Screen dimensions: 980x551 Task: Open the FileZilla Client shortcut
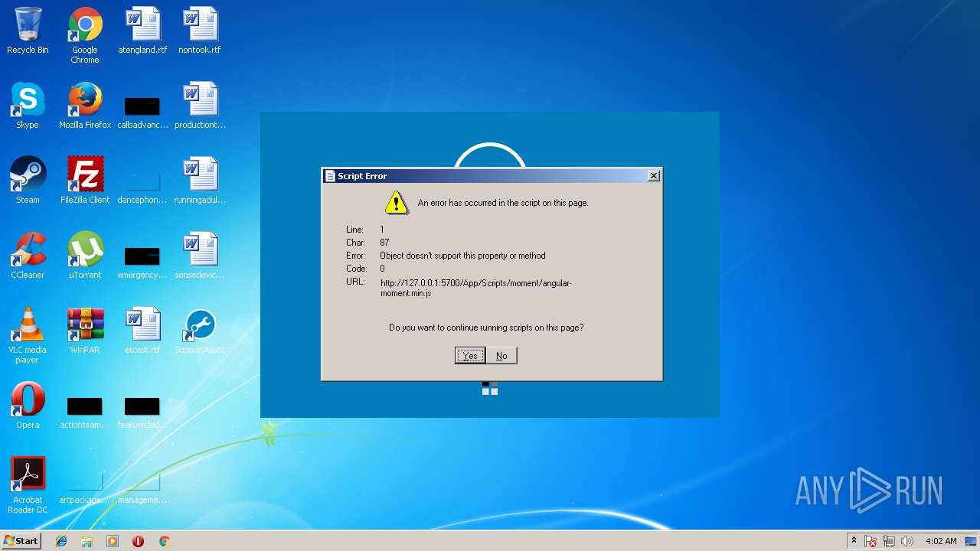pos(85,181)
